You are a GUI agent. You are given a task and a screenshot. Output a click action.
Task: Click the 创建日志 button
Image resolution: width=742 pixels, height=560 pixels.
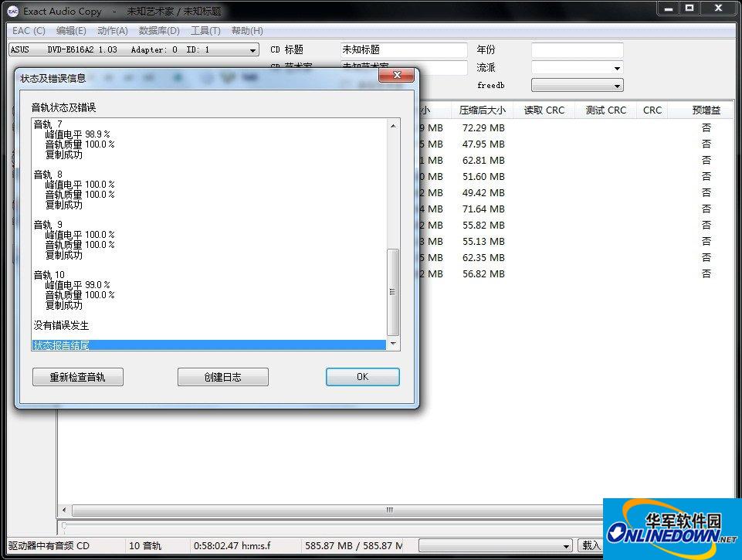click(223, 377)
